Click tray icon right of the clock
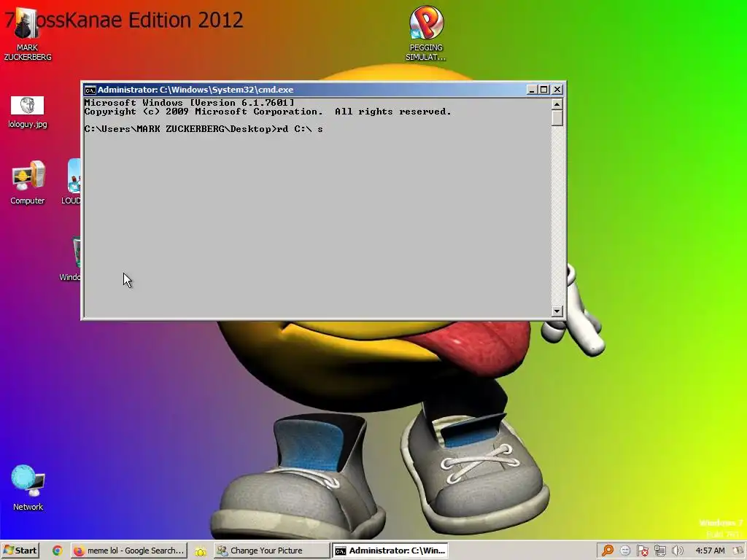This screenshot has height=560, width=747. click(740, 551)
